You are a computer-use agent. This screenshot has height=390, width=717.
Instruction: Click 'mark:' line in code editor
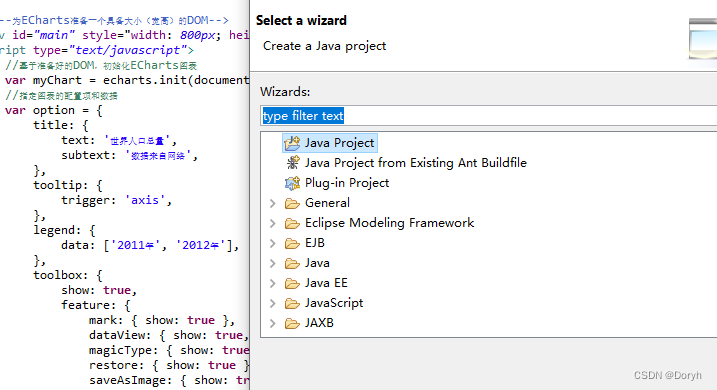pyautogui.click(x=162, y=320)
